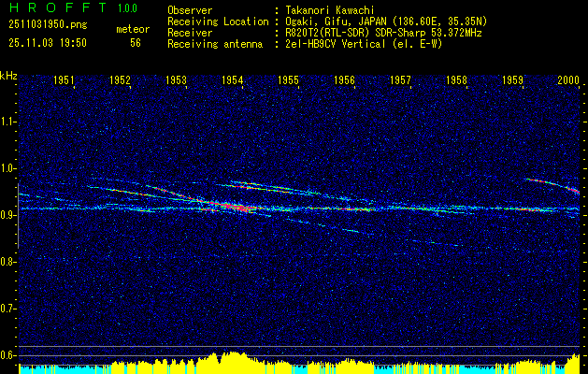The width and height of the screenshot is (588, 374).
Task: Click the 'Receiving Location' field label
Action: coord(218,22)
